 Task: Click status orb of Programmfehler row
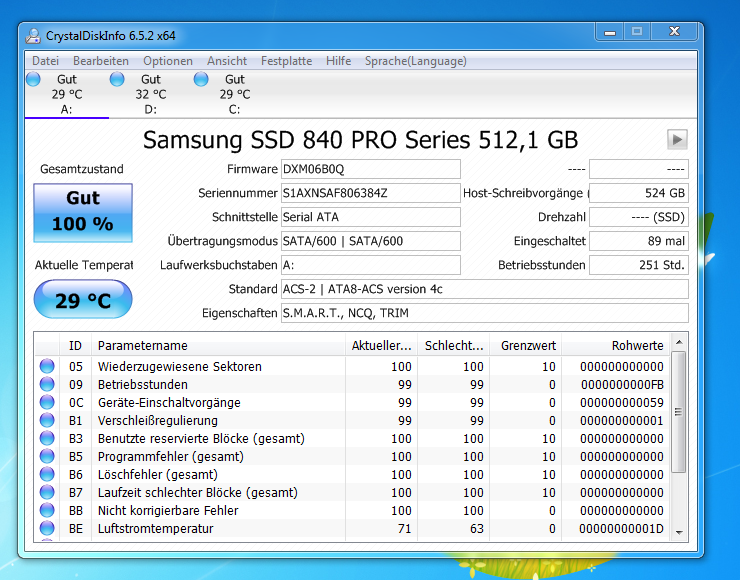coord(47,456)
